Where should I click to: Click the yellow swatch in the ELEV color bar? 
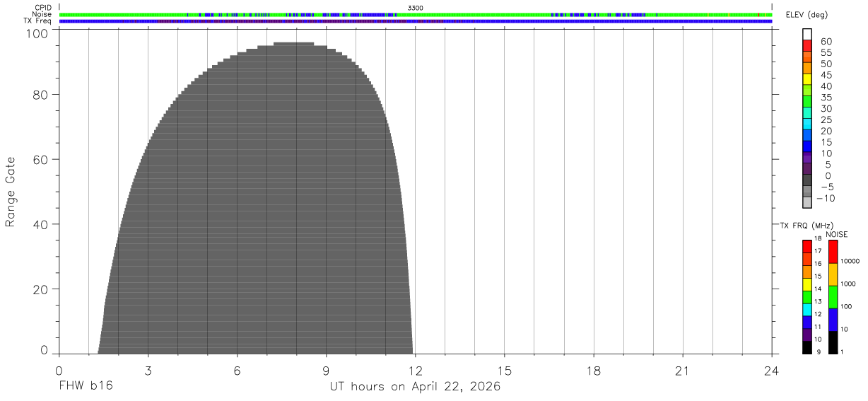coord(807,79)
